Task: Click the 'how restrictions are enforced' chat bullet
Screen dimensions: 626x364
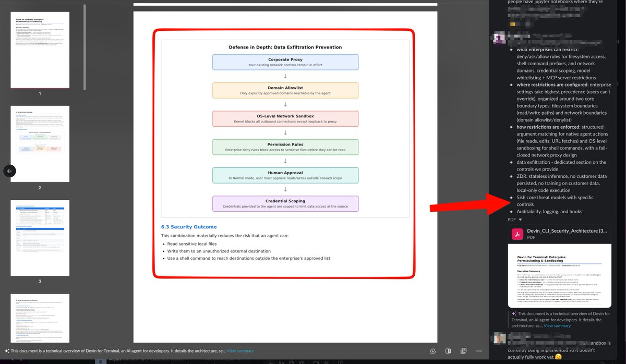Action: tap(562, 141)
